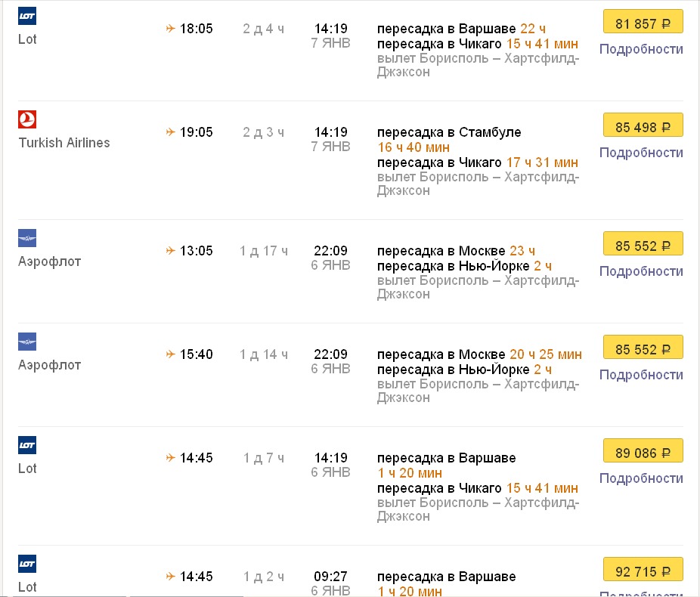
Task: Show Подробности for the 89 086 ₽ Lot flight
Action: click(x=641, y=478)
